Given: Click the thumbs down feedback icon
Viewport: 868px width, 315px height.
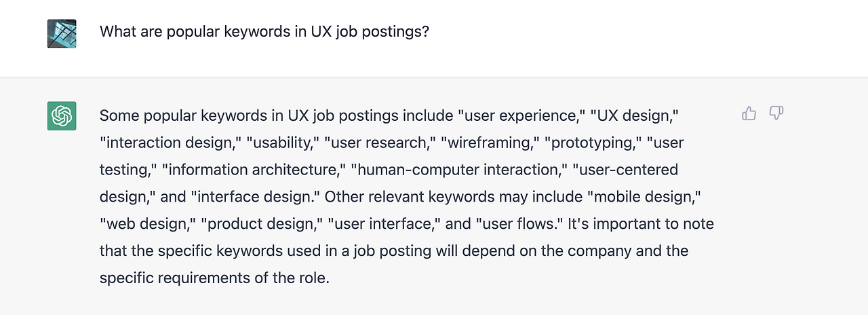Looking at the screenshot, I should pos(776,113).
